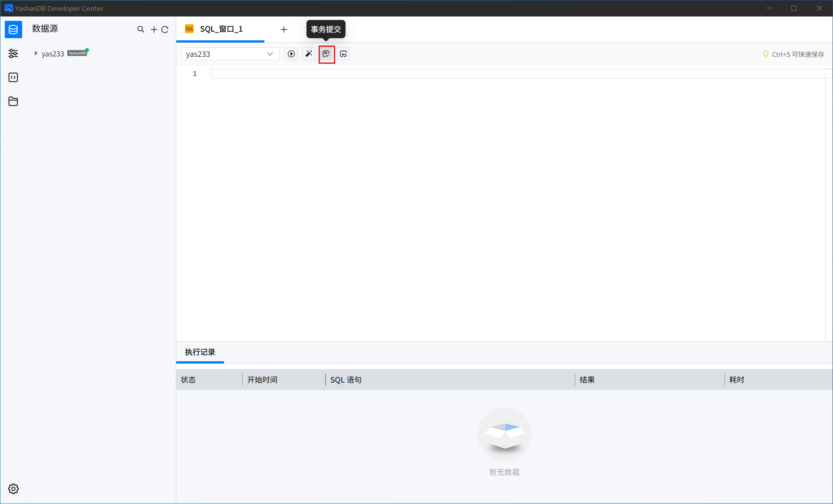
Task: Select the 执行记录 tab
Action: click(200, 352)
